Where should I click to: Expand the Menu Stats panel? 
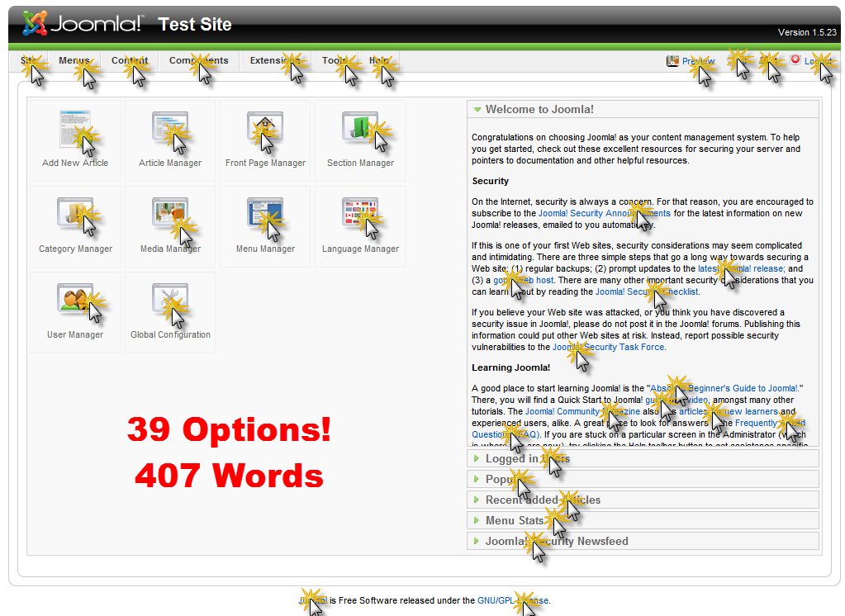(643, 520)
